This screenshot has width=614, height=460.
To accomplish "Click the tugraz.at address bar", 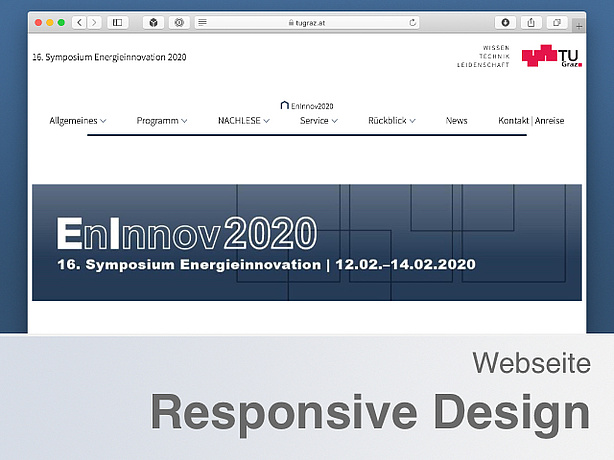I will [x=308, y=22].
